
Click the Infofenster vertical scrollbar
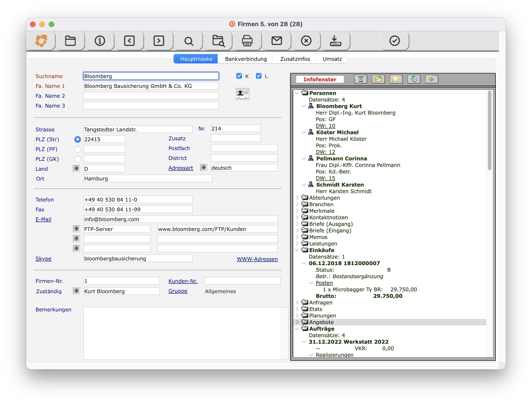click(x=489, y=130)
